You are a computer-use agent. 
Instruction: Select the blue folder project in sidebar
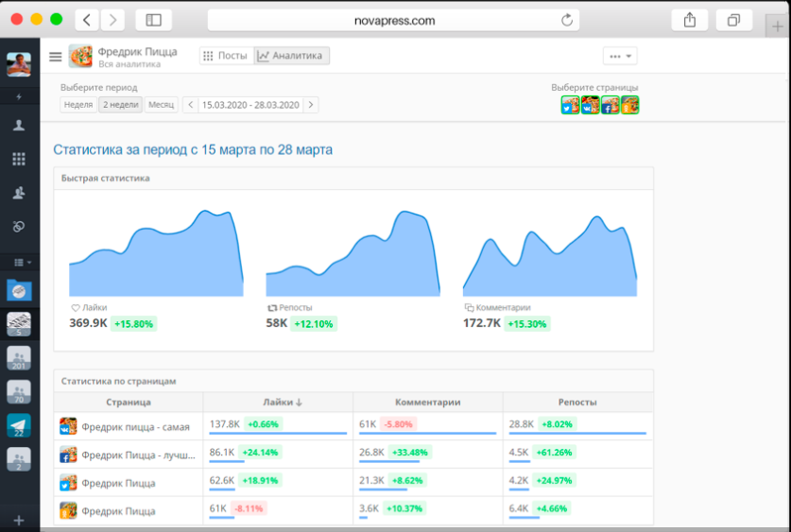(19, 290)
